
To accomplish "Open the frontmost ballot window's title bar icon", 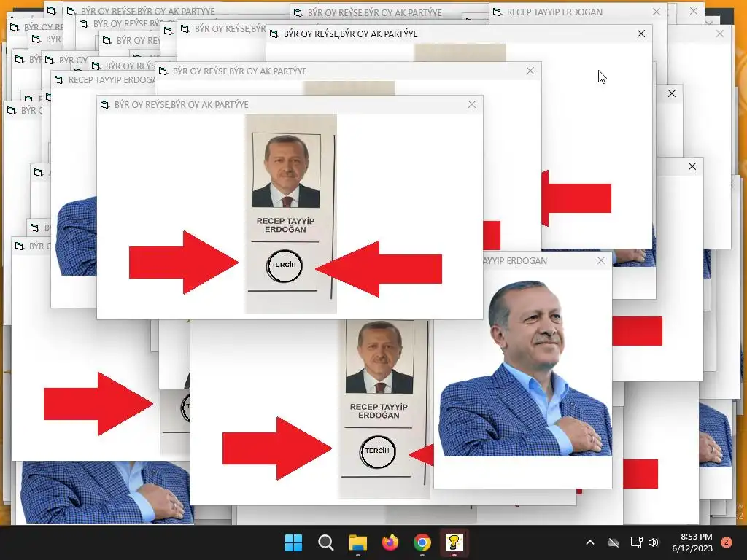I will coord(105,105).
